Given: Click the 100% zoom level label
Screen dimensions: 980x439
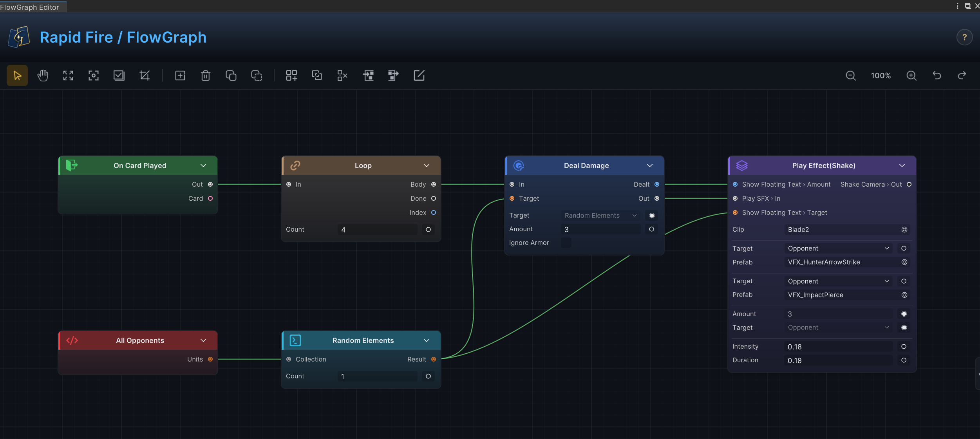Looking at the screenshot, I should pos(881,76).
